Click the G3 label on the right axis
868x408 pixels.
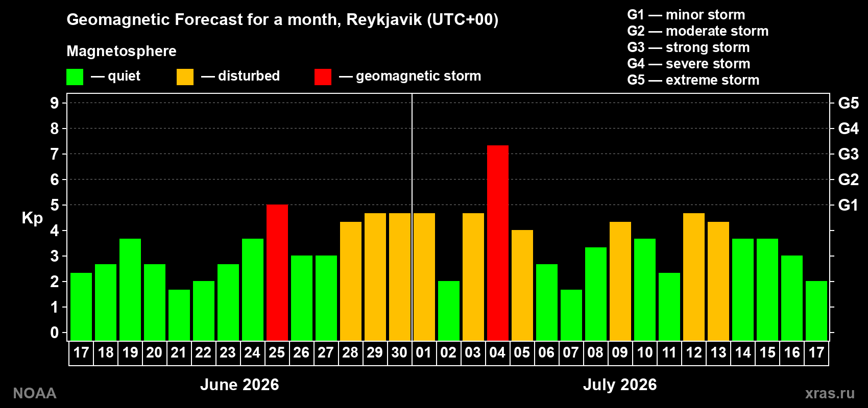point(848,154)
